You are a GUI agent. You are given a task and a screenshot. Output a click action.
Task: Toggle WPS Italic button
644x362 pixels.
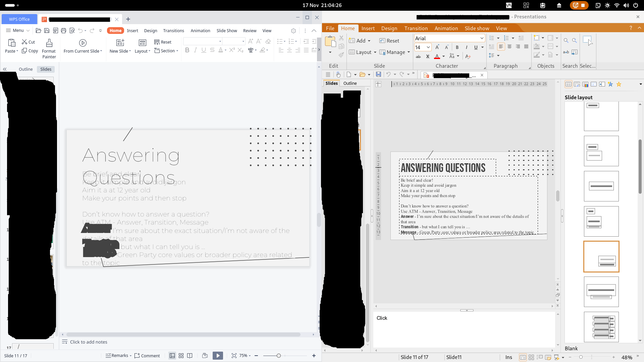click(x=196, y=50)
